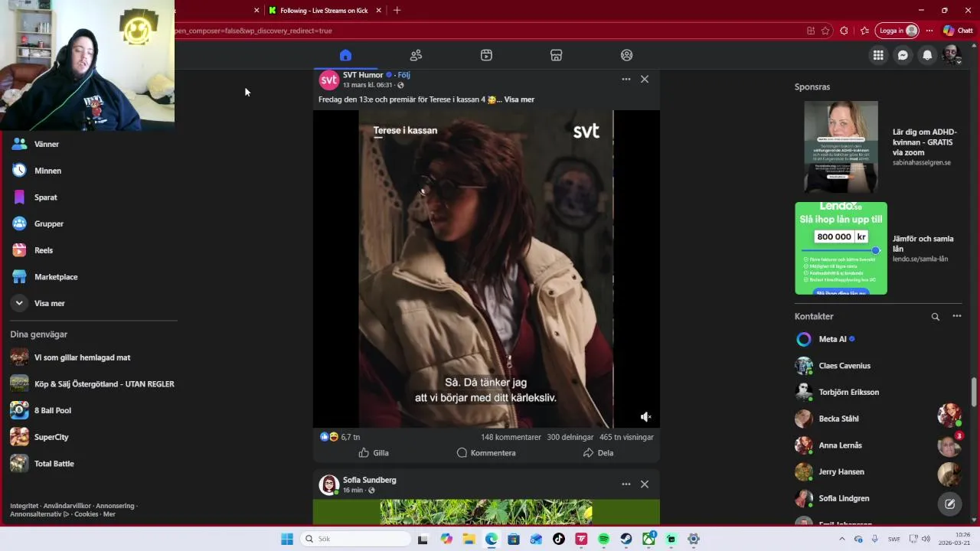Image resolution: width=980 pixels, height=551 pixels.
Task: Open browser settings and more menu
Action: point(929,31)
